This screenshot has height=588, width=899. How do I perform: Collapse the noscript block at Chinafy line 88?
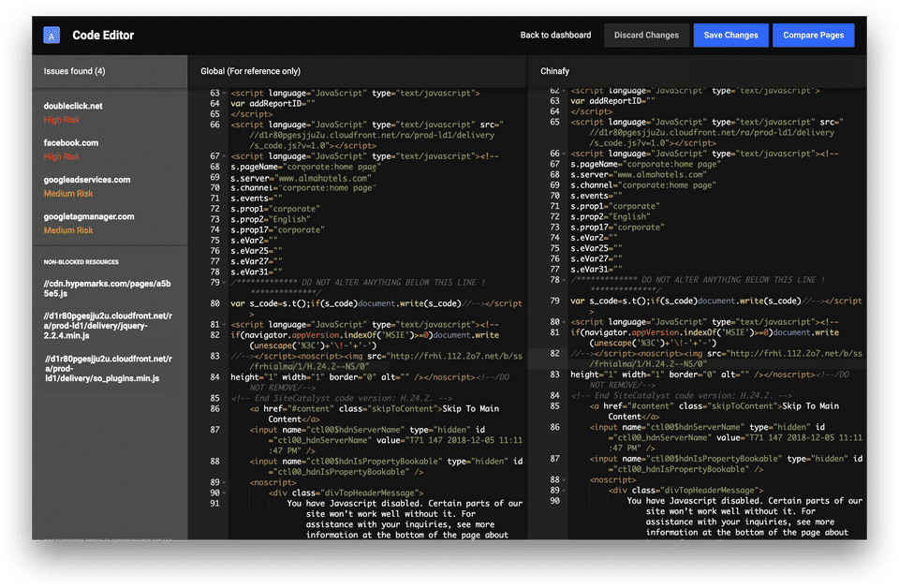click(x=565, y=478)
